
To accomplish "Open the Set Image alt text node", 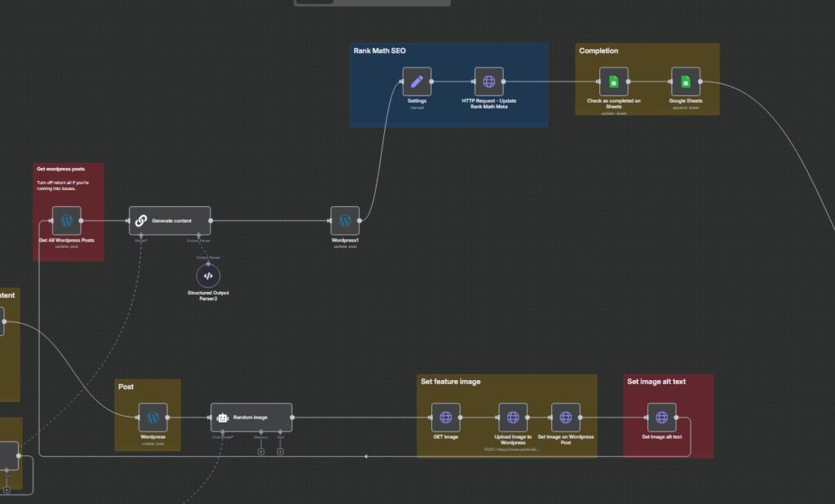I will 661,418.
